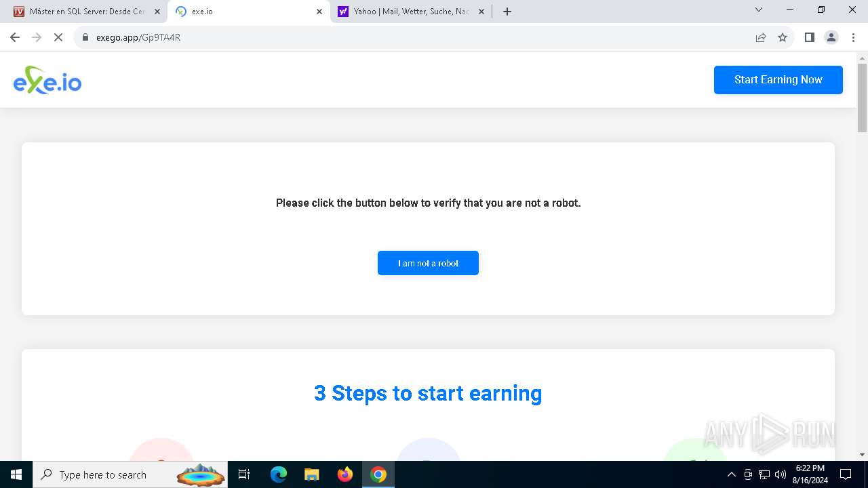Image resolution: width=868 pixels, height=488 pixels.
Task: Expand tab search dropdown
Action: pos(759,10)
